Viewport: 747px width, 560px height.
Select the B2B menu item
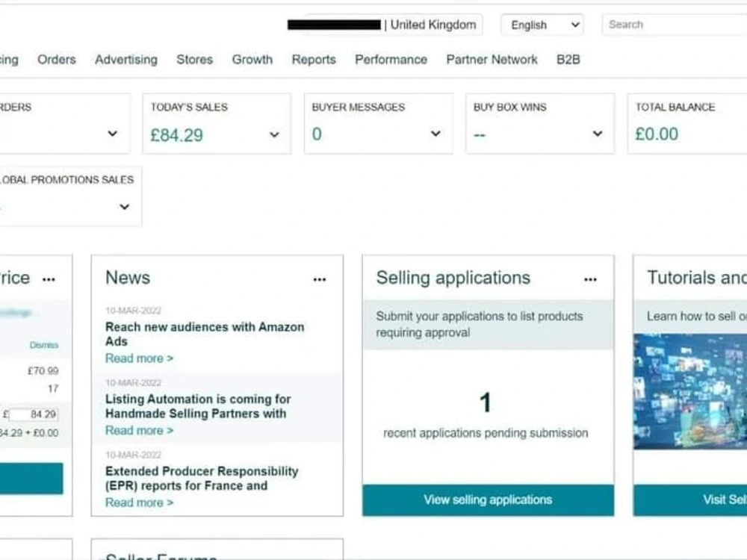pyautogui.click(x=568, y=60)
